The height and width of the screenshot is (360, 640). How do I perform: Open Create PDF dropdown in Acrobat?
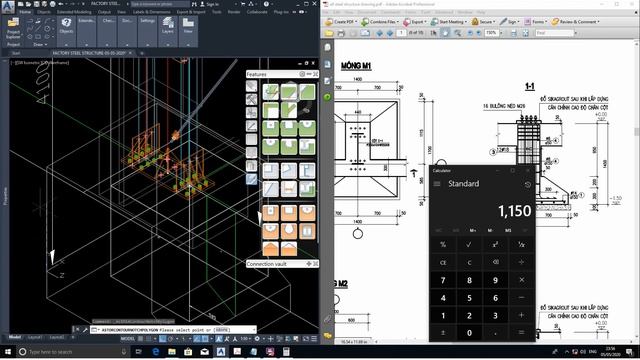pyautogui.click(x=341, y=22)
